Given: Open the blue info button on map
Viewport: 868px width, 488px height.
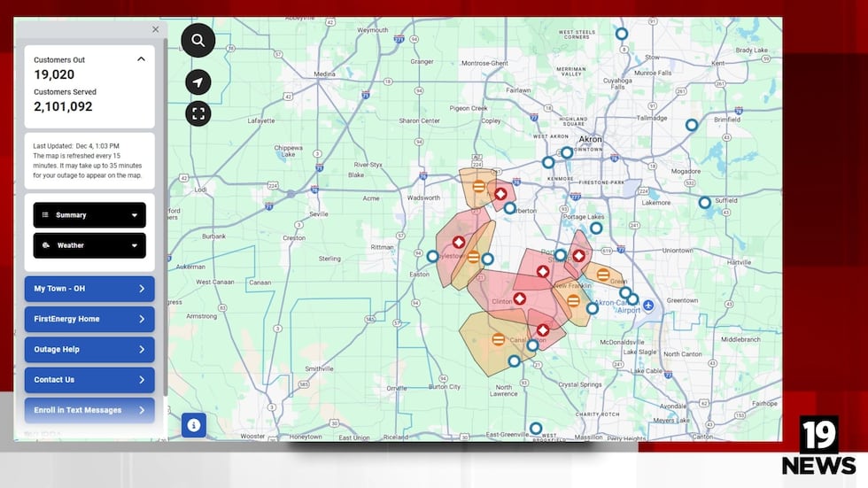Looking at the screenshot, I should (194, 425).
